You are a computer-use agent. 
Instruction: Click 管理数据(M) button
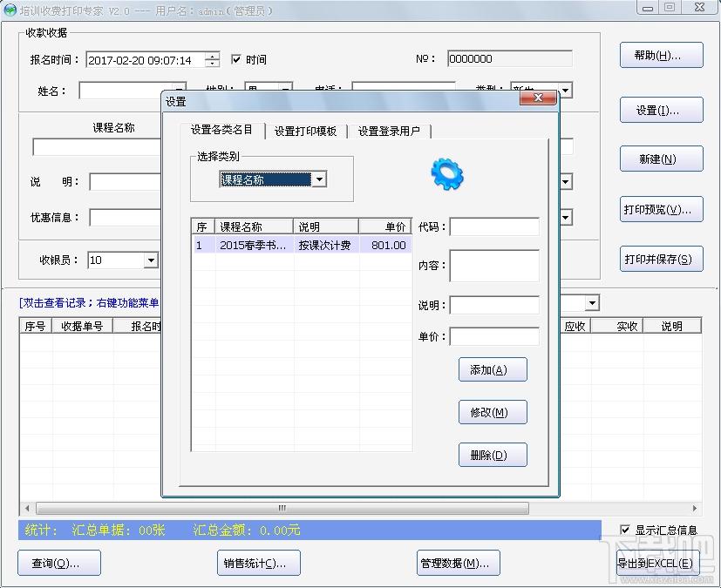(458, 564)
